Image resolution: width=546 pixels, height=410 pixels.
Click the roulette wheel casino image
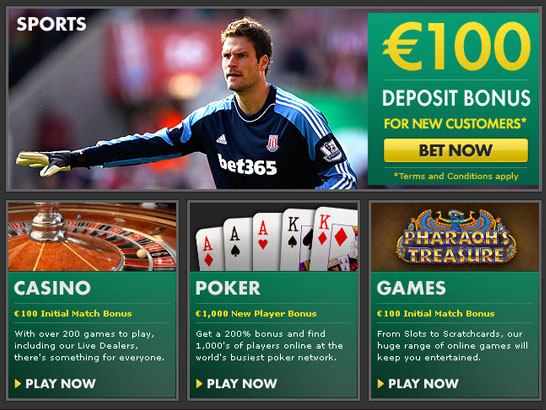click(92, 237)
